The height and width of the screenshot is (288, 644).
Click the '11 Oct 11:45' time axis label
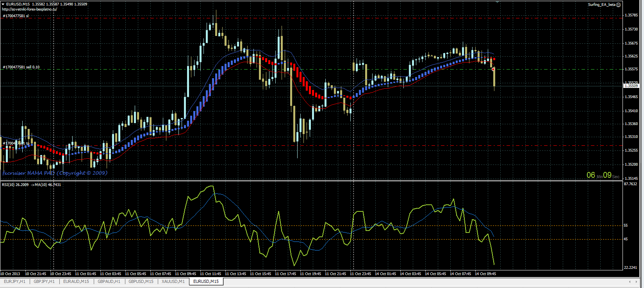point(211,274)
